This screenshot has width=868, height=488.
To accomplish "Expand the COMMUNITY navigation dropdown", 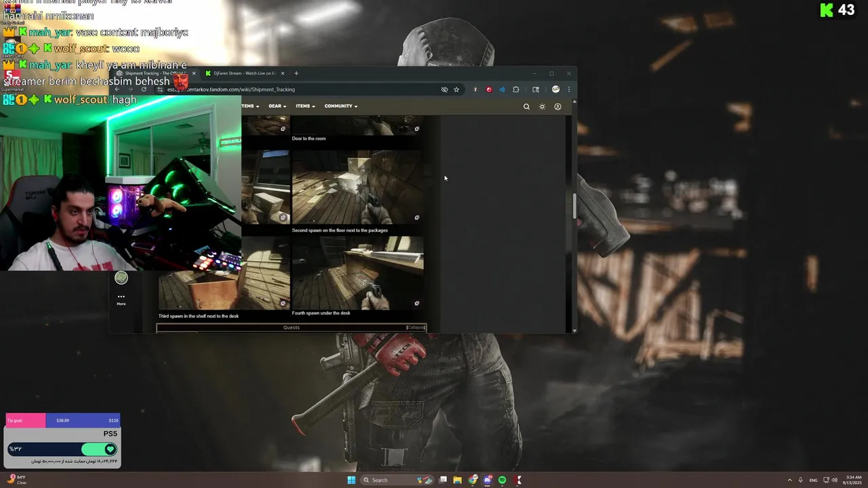I will pyautogui.click(x=340, y=106).
